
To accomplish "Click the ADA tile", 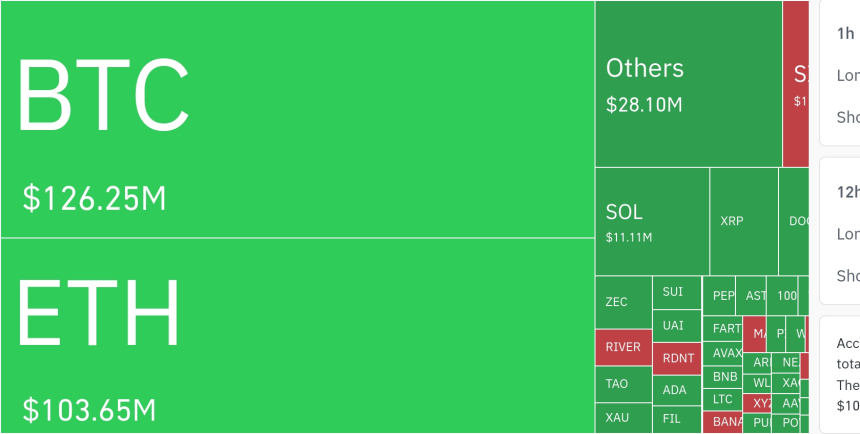I will tap(677, 390).
